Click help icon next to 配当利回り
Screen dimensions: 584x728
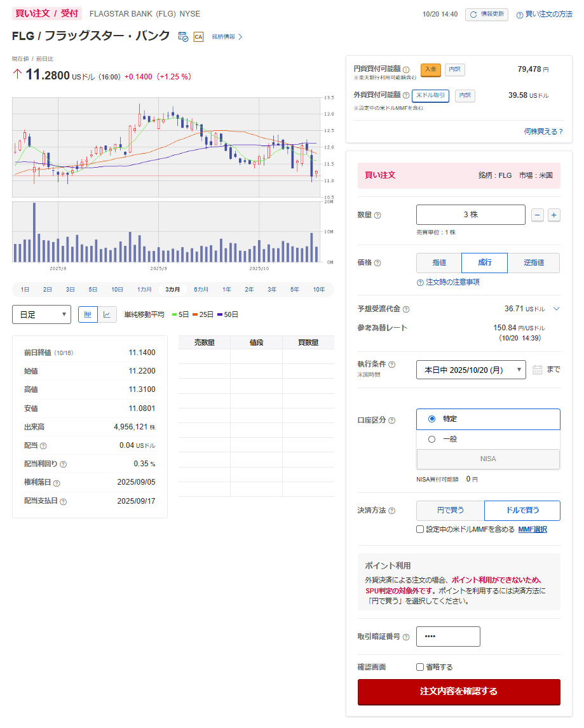[63, 464]
